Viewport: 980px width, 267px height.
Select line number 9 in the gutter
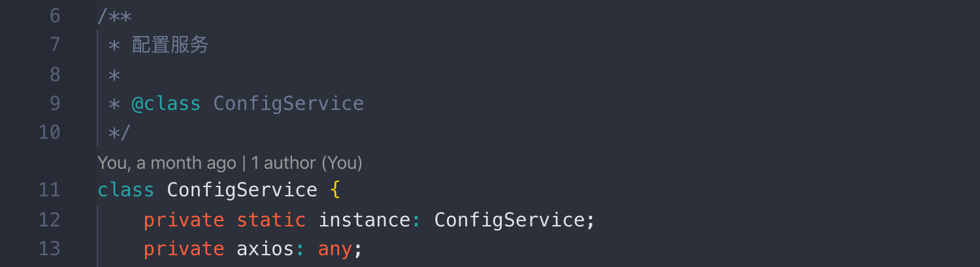click(x=54, y=103)
